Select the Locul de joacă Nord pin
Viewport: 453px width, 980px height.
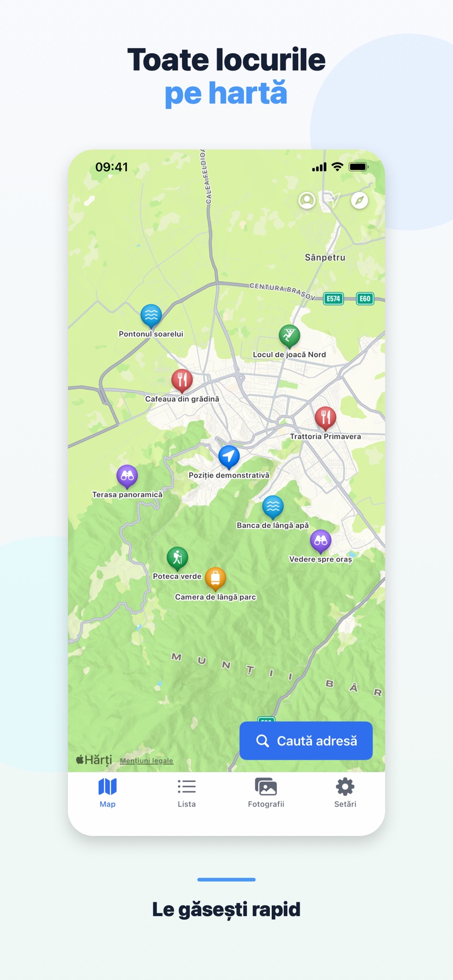(x=289, y=336)
